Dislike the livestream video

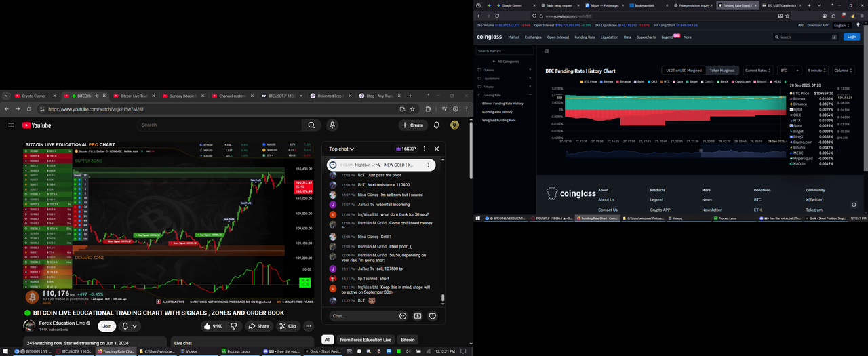point(234,326)
